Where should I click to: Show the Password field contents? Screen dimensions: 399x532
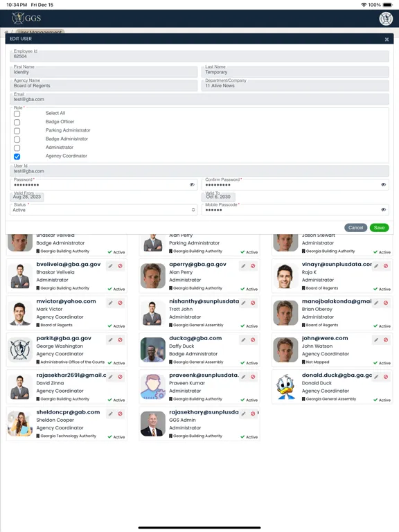(192, 184)
